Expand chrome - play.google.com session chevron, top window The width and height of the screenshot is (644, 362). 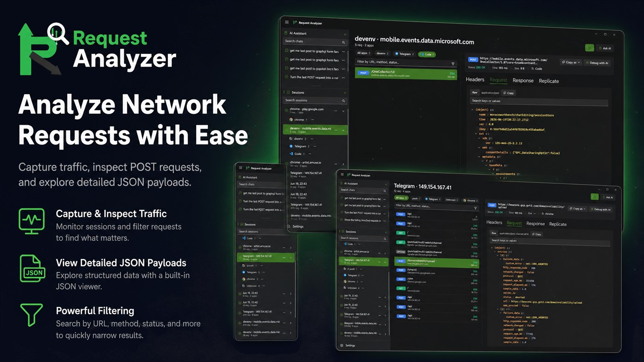343,111
